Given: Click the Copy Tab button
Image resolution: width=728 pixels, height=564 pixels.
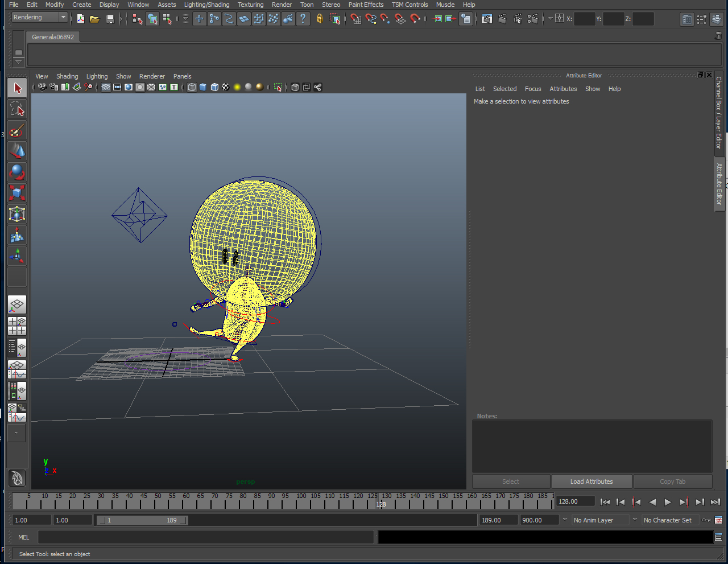Looking at the screenshot, I should (672, 481).
